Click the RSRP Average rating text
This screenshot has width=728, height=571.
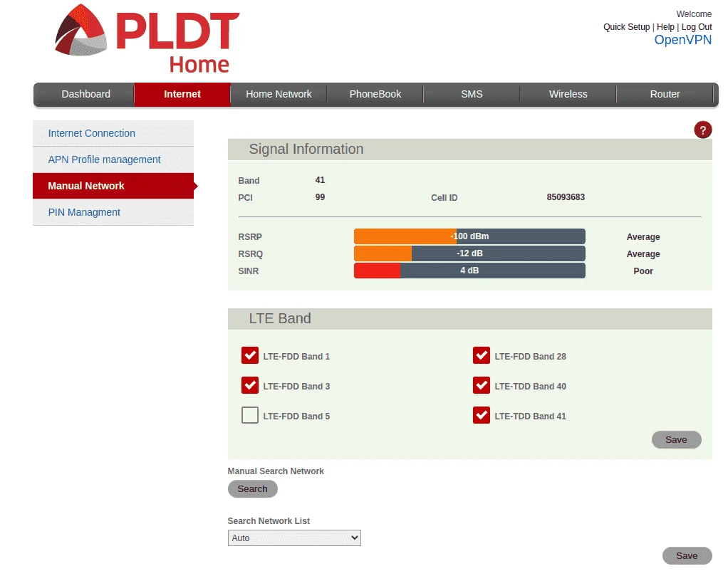tap(643, 237)
